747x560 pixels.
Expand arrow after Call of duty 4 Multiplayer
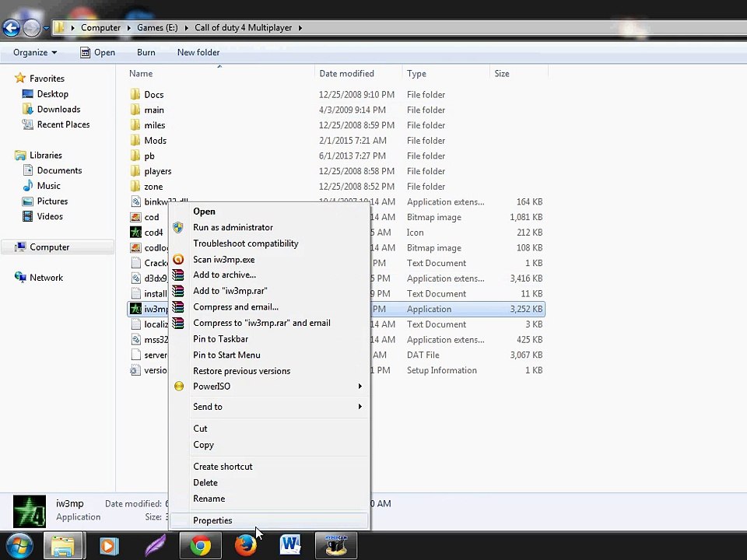click(x=300, y=28)
